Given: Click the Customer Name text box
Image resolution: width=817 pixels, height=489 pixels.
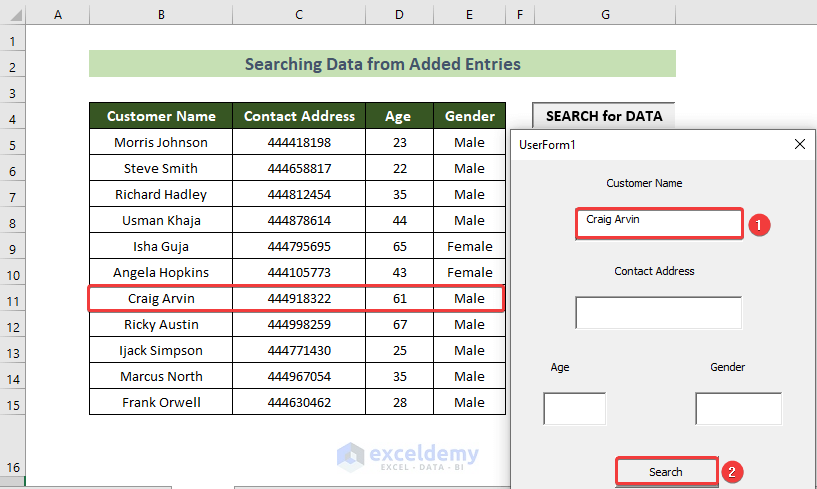Looking at the screenshot, I should pos(659,223).
